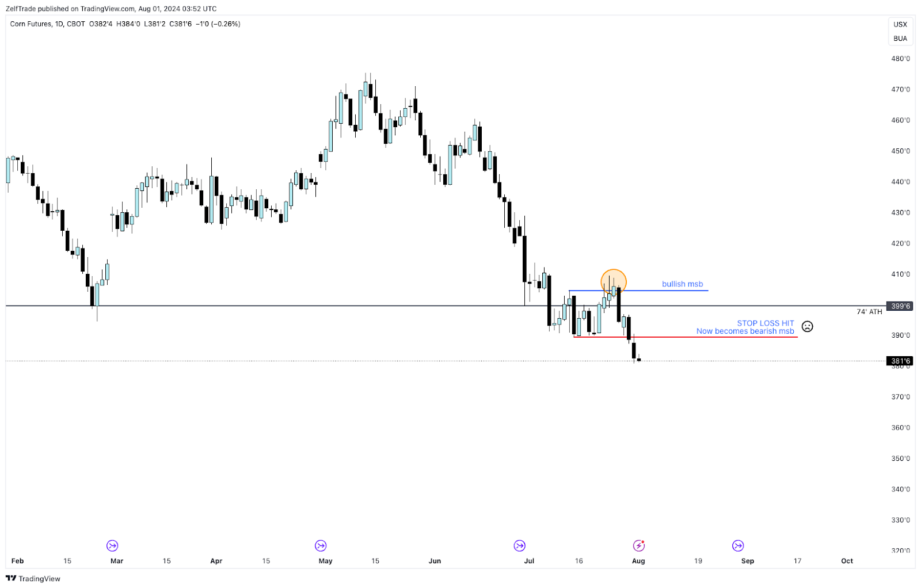Click the 381'6 current price label
The height and width of the screenshot is (588, 921).
tap(901, 361)
